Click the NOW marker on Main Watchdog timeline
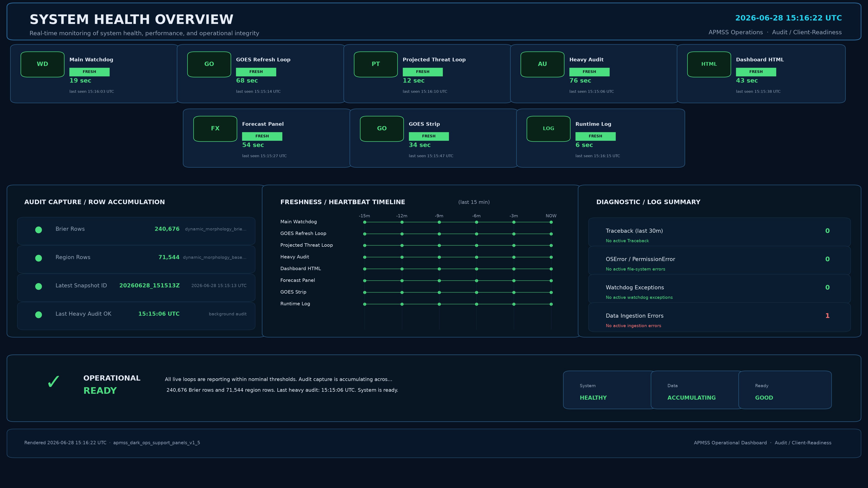 click(x=551, y=222)
